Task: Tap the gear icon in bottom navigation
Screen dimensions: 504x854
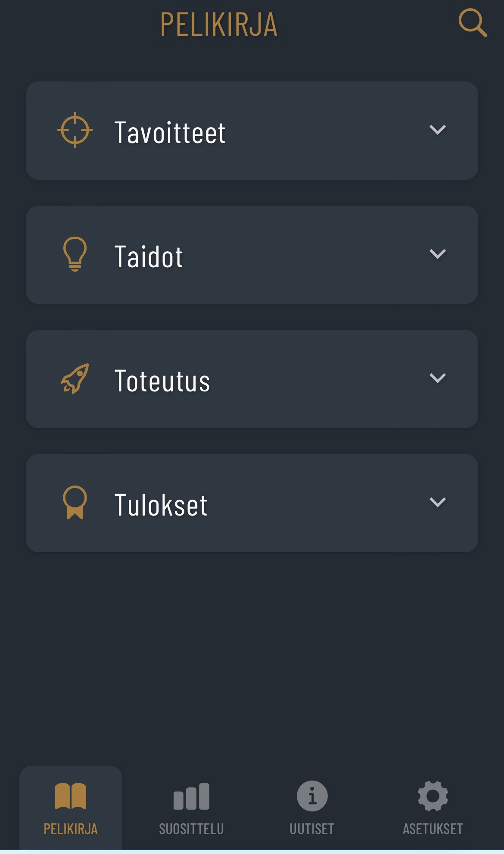Action: tap(432, 796)
